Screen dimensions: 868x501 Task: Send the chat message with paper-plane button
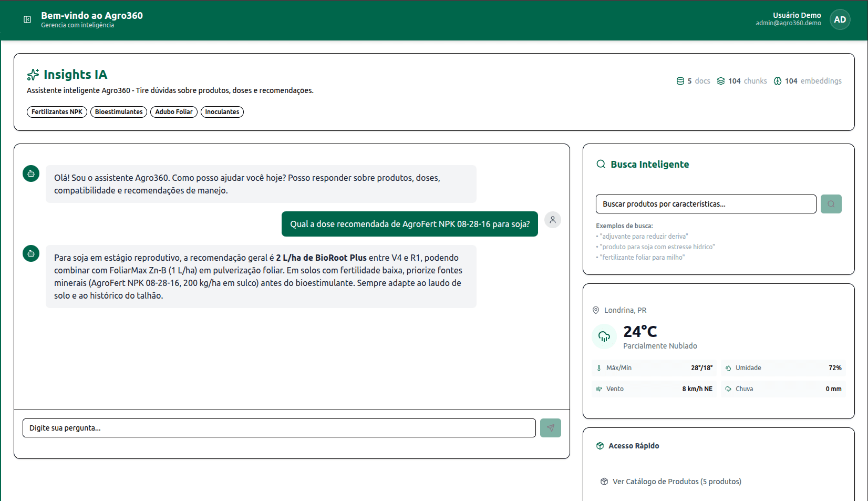point(551,428)
